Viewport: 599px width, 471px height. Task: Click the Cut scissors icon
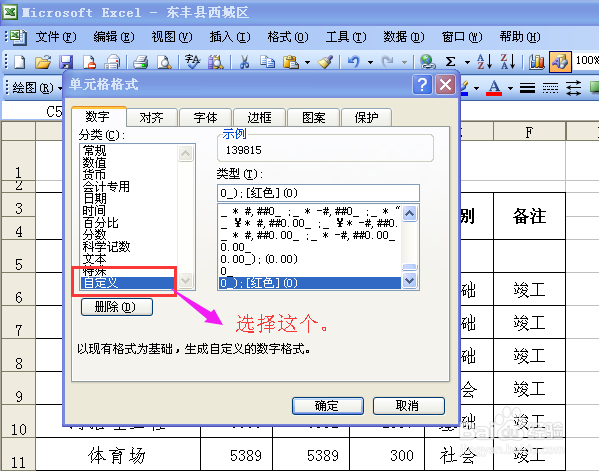(244, 62)
